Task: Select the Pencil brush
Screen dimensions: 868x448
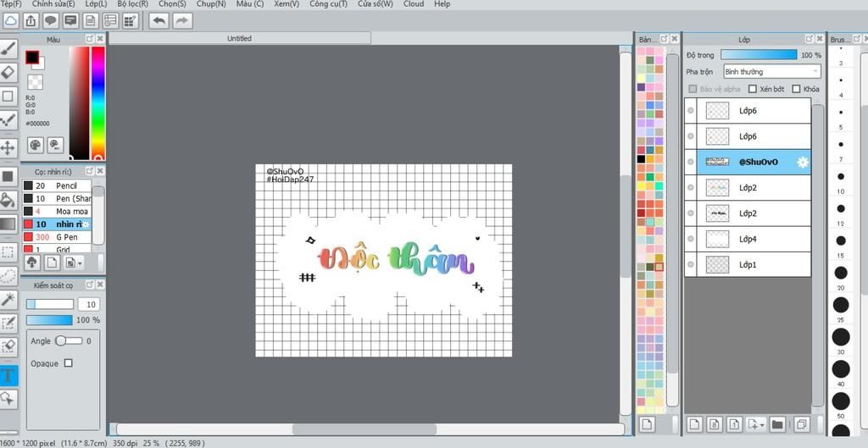Action: 57,185
